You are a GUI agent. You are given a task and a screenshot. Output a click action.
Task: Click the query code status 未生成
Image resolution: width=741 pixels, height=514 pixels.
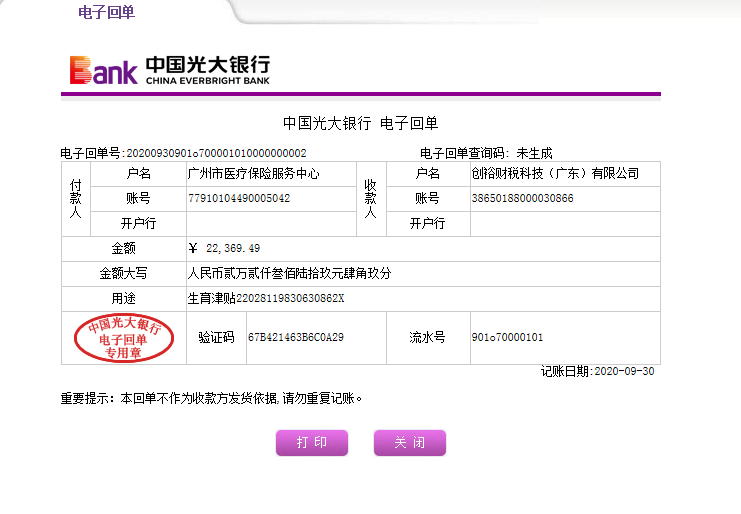(x=534, y=153)
